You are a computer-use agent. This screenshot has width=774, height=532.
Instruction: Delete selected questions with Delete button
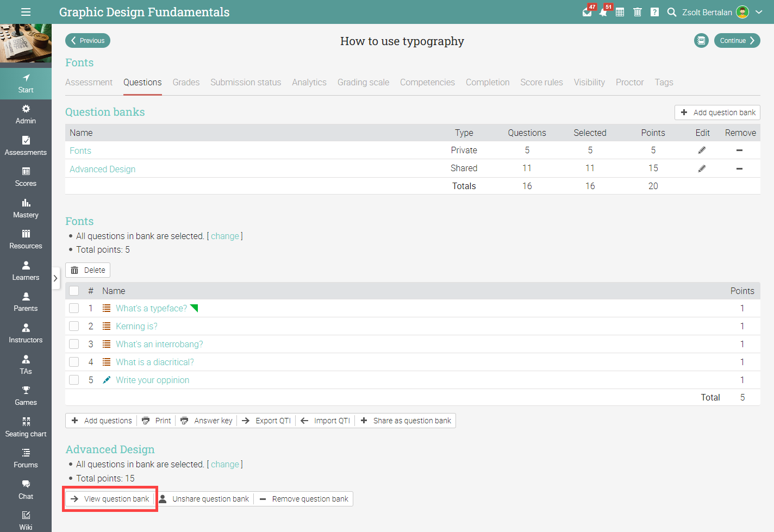tap(88, 270)
